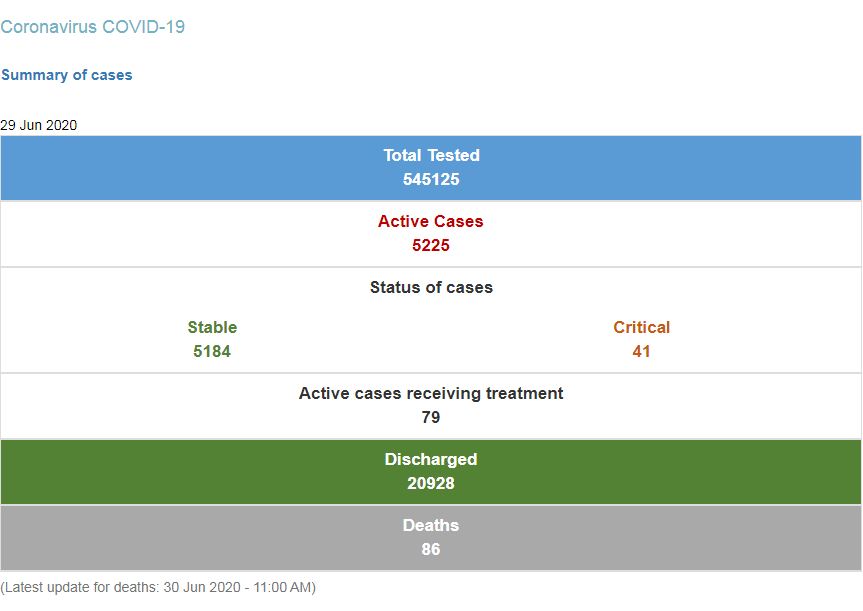
Task: Click the 5225 active cases number
Action: 430,246
